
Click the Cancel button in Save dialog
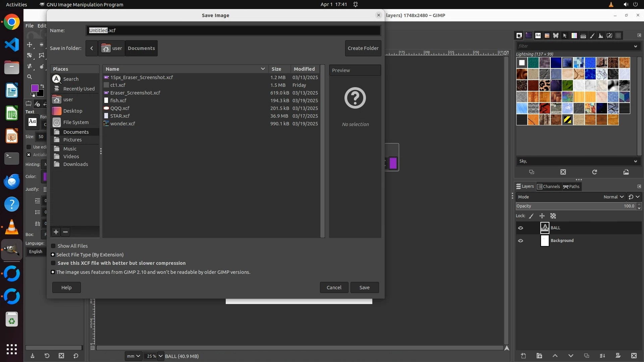pos(334,288)
